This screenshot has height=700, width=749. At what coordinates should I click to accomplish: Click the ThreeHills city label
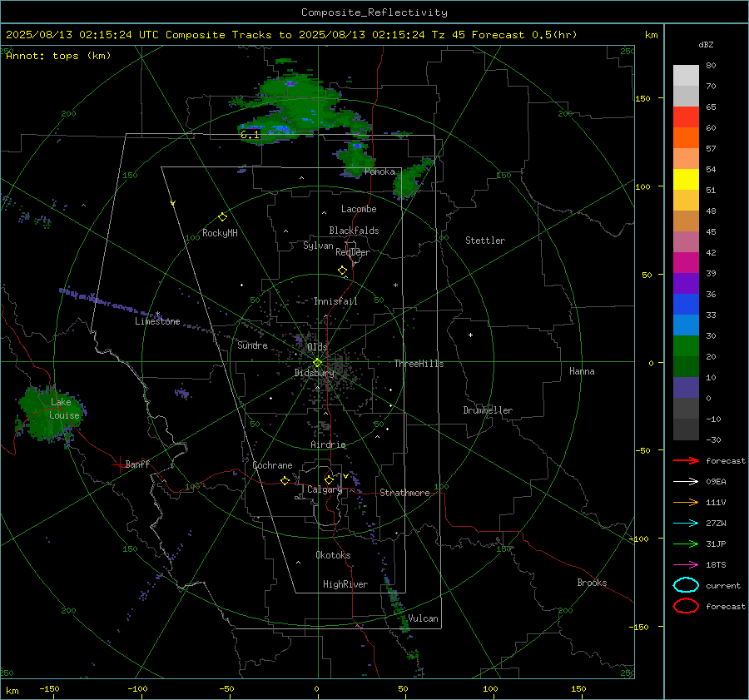tap(419, 364)
